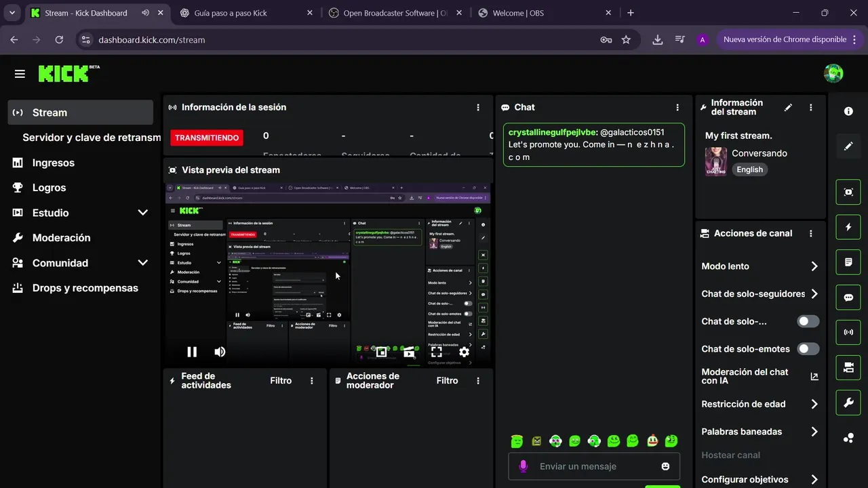
Task: Open Información de la sesión kebab menu
Action: (x=478, y=107)
